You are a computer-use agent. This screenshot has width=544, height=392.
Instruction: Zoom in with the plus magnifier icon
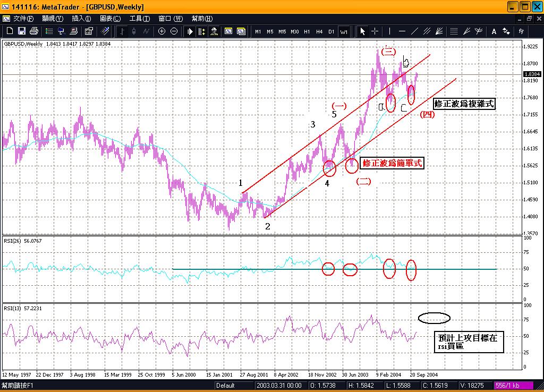pos(161,31)
